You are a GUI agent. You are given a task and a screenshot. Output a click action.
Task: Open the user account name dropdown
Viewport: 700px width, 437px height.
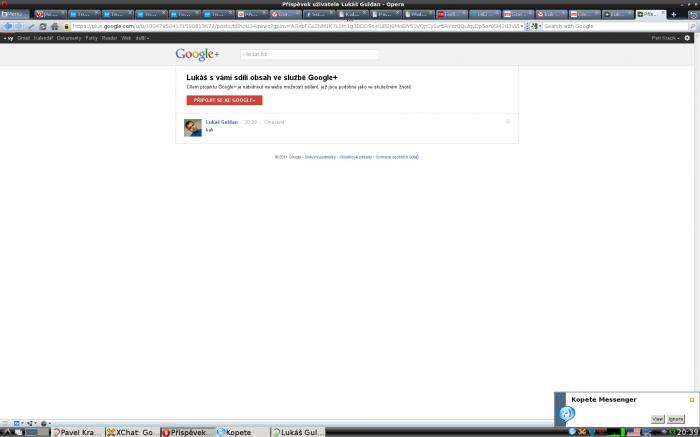click(x=665, y=38)
